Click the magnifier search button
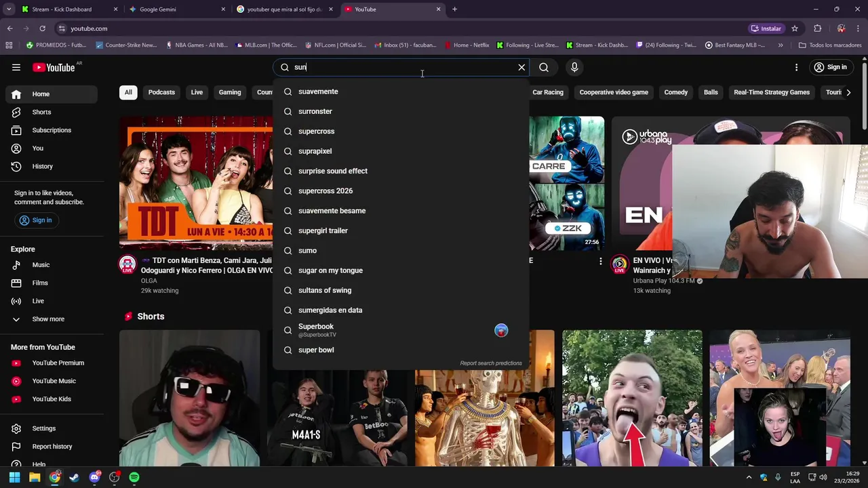Viewport: 868px width, 488px height. pos(544,67)
